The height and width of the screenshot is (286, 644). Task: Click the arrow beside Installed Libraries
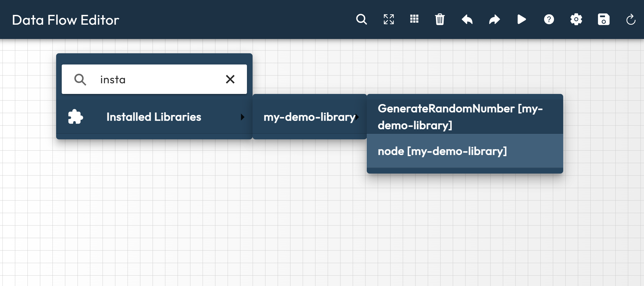(x=242, y=117)
